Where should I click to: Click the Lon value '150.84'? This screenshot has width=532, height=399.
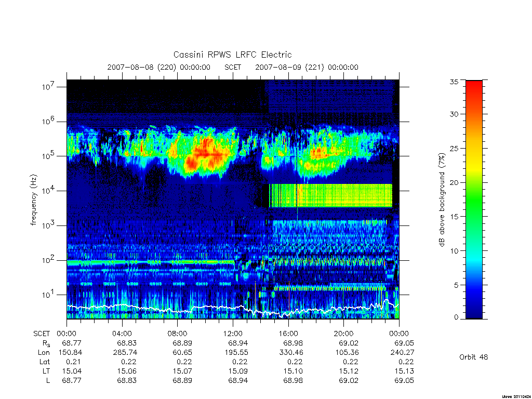tap(70, 353)
